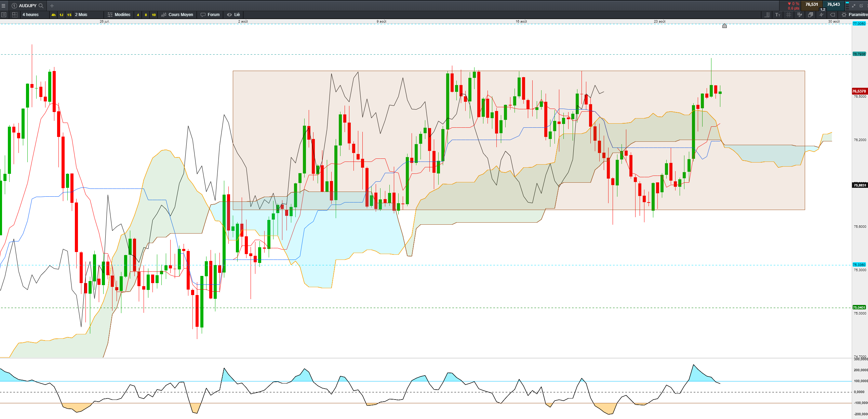Image resolution: width=868 pixels, height=419 pixels.
Task: Click the 76,2000 price axis value
Action: (860, 140)
